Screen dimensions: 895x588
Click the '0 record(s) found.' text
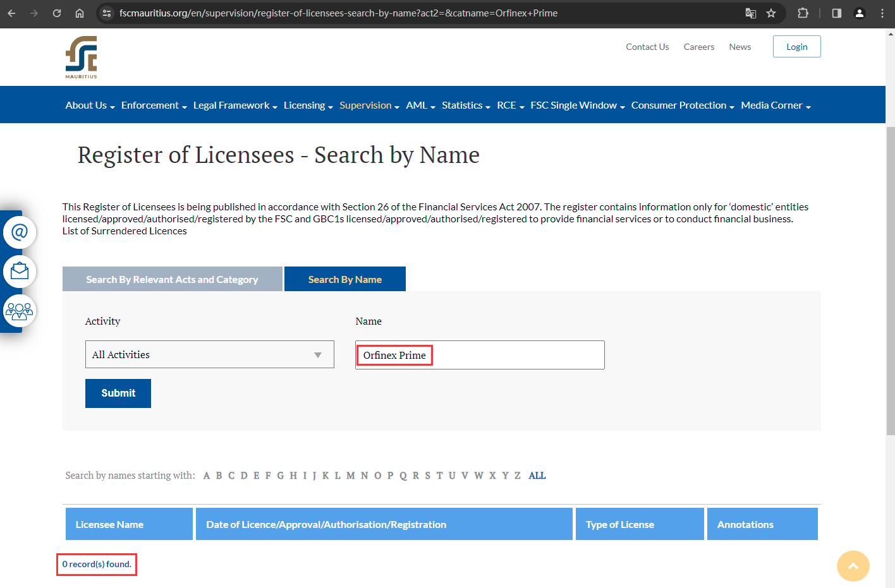[97, 564]
